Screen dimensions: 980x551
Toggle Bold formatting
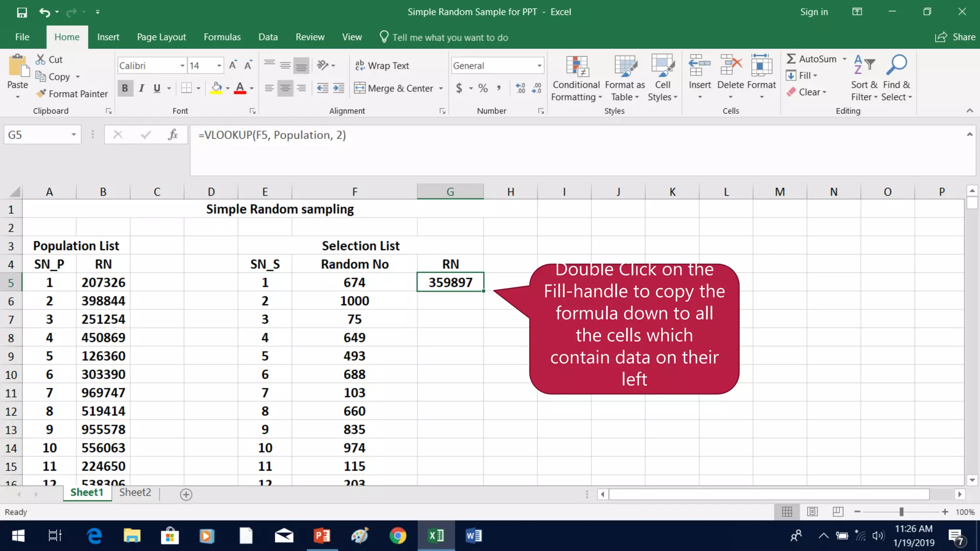point(125,88)
